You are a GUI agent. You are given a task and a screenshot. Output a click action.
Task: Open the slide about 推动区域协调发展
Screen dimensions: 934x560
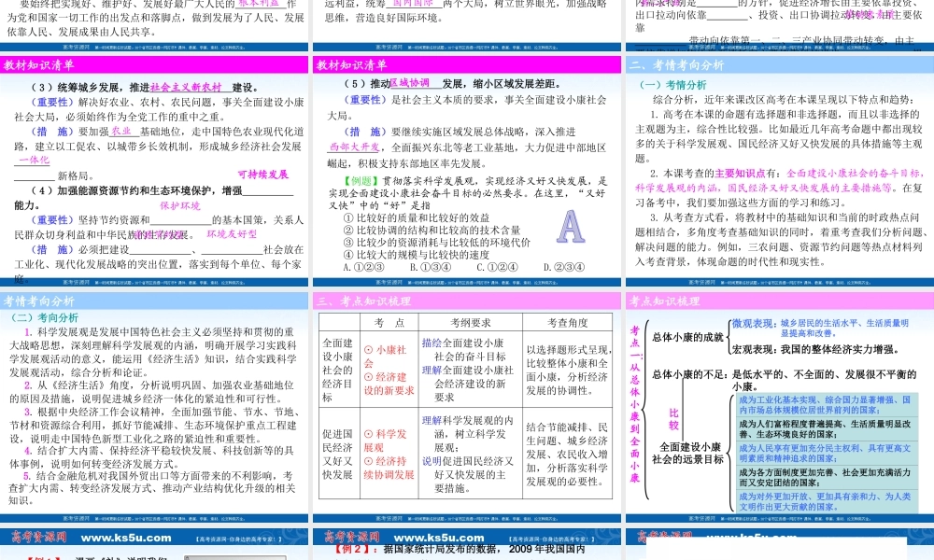tap(467, 172)
